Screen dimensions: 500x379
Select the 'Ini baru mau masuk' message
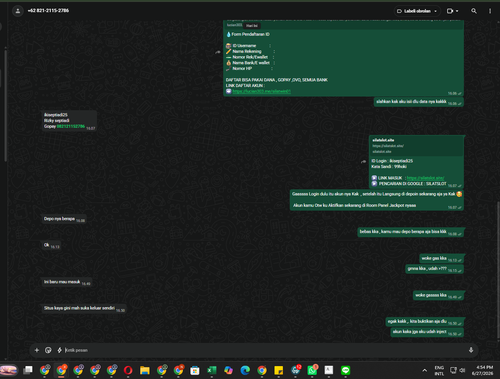(x=66, y=282)
